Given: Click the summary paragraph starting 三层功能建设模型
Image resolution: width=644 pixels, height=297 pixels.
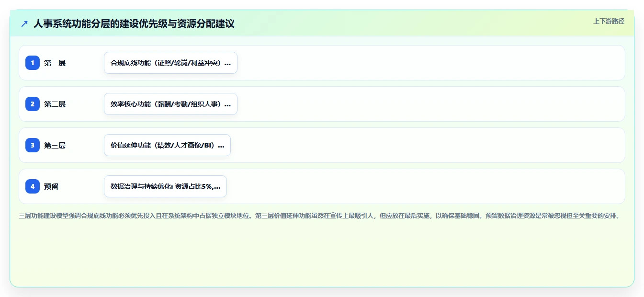Looking at the screenshot, I should (x=320, y=216).
